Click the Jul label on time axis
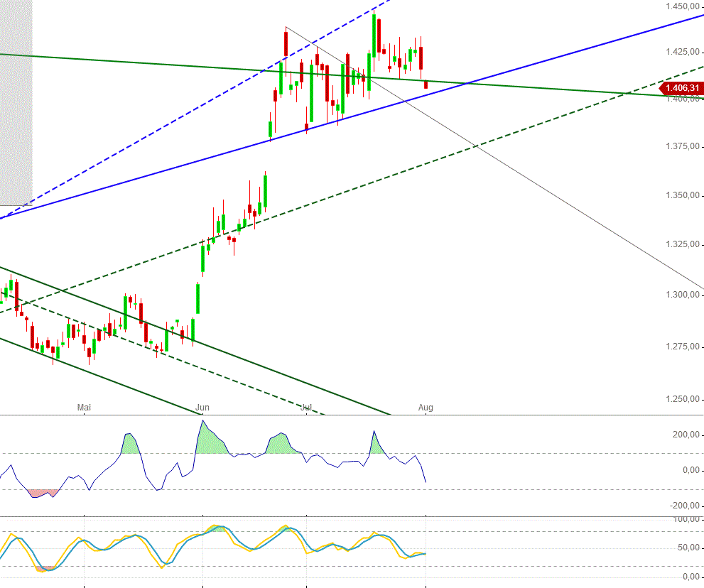This screenshot has height=588, width=704. 306,407
